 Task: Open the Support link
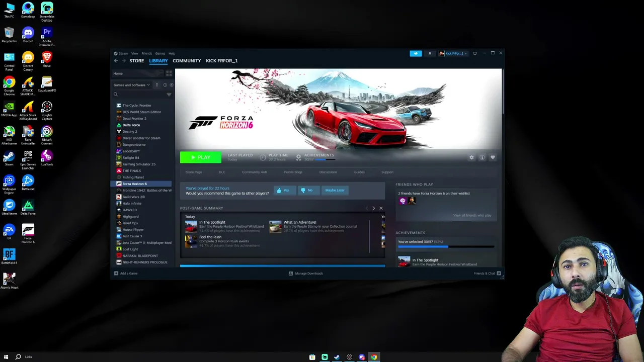coord(387,172)
